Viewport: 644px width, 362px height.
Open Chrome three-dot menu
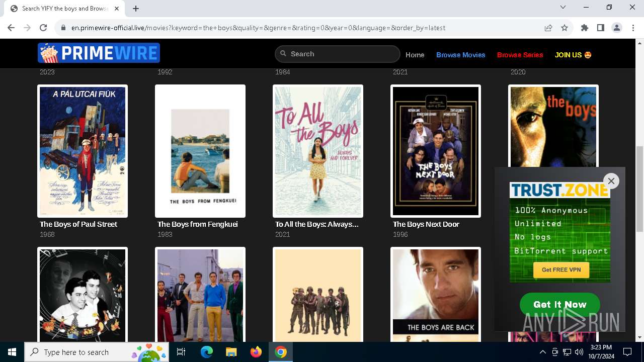633,28
